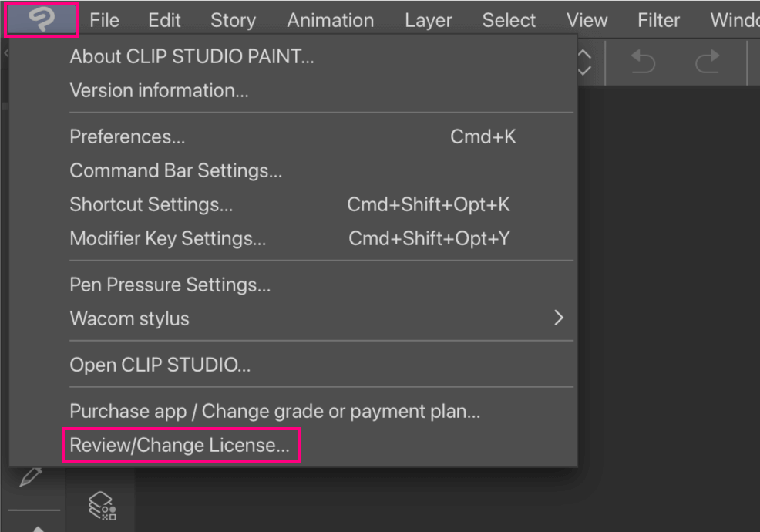
Task: Open the Animation menu
Action: coord(330,20)
